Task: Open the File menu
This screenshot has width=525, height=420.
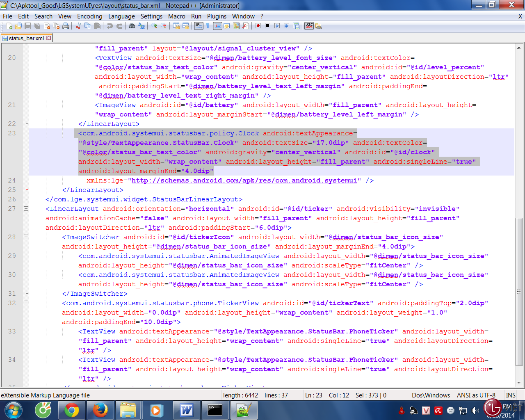Action: [7, 16]
